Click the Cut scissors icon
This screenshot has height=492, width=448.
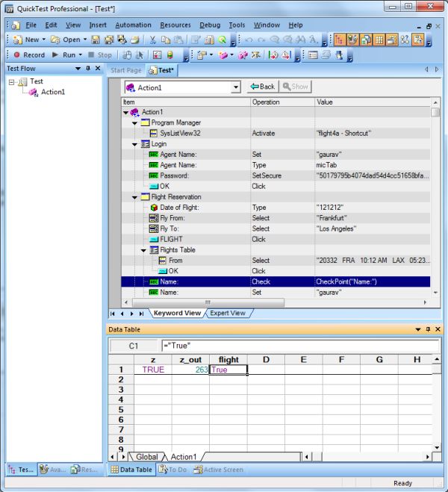coord(152,40)
